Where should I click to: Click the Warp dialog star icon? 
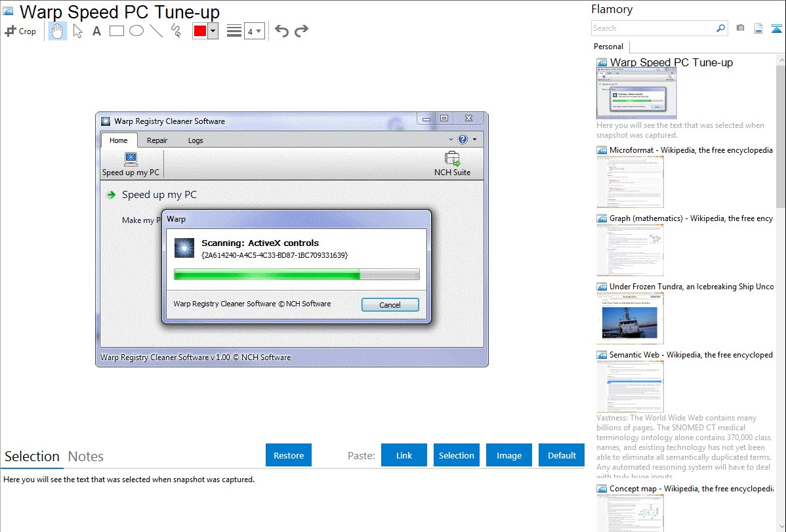pyautogui.click(x=184, y=248)
